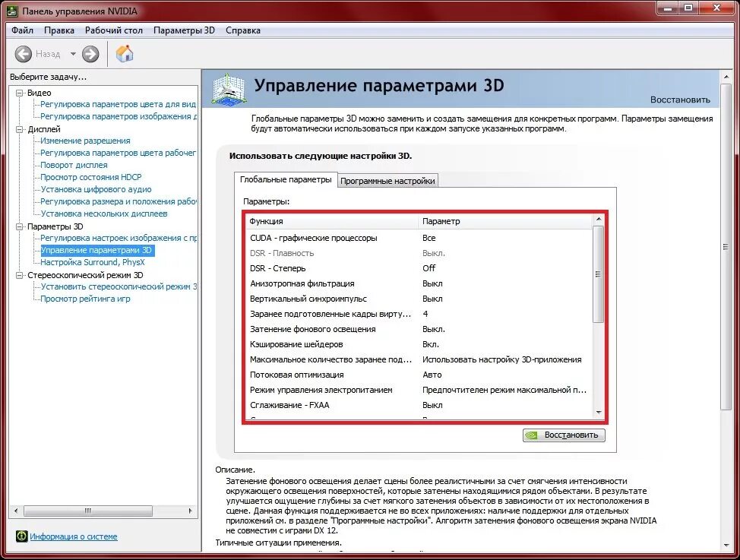
Task: Open Изменение разрешения
Action: [85, 141]
